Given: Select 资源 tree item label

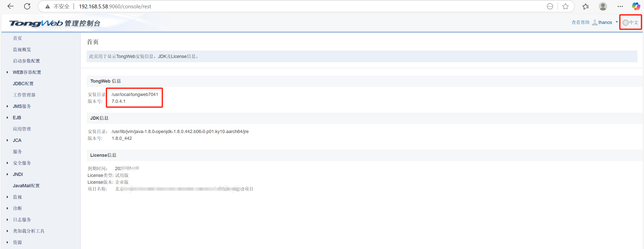Looking at the screenshot, I should (17, 242).
